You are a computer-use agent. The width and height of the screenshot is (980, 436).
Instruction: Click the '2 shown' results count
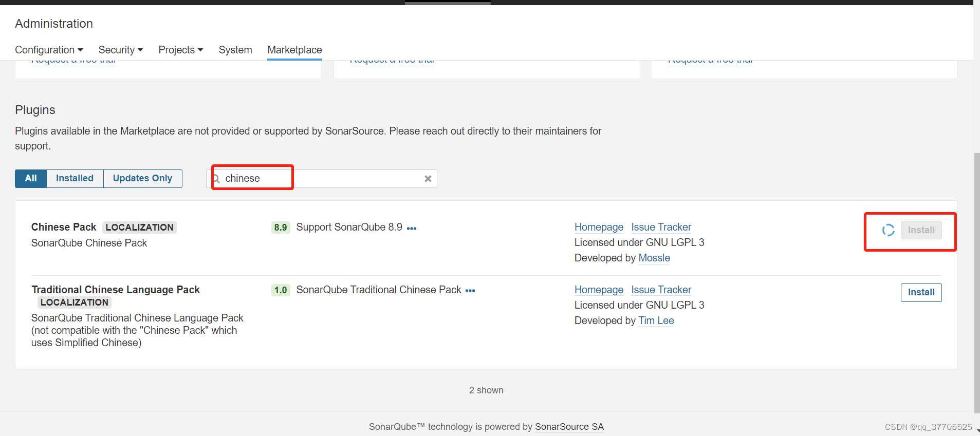pyautogui.click(x=486, y=390)
